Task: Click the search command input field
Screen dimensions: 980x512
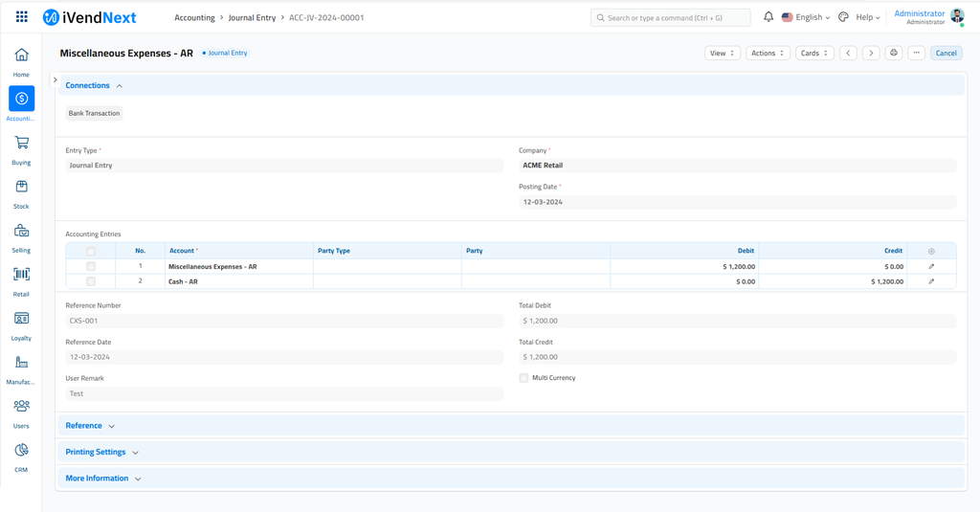Action: 670,17
